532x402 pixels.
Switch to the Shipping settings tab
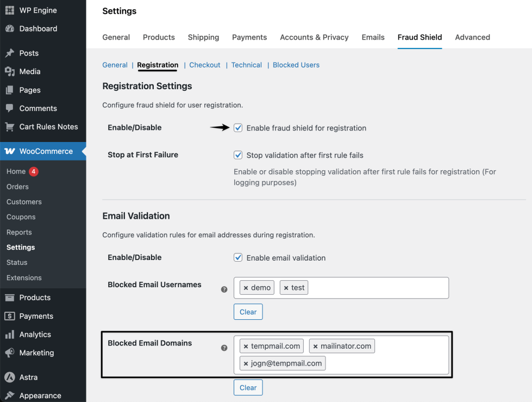[x=203, y=38]
